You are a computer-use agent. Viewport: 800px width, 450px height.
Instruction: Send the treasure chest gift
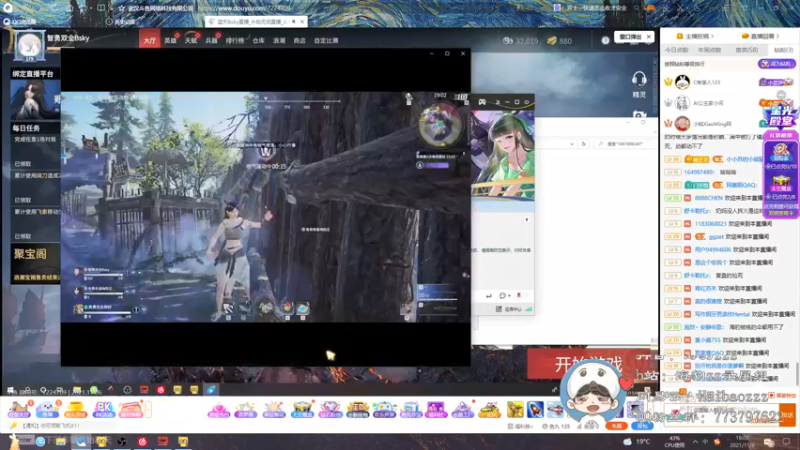302,410
